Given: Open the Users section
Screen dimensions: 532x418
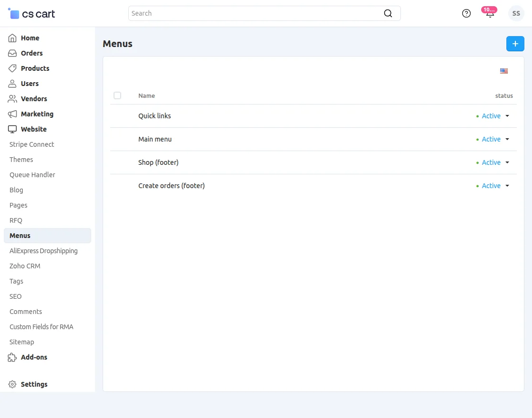Looking at the screenshot, I should coord(29,83).
